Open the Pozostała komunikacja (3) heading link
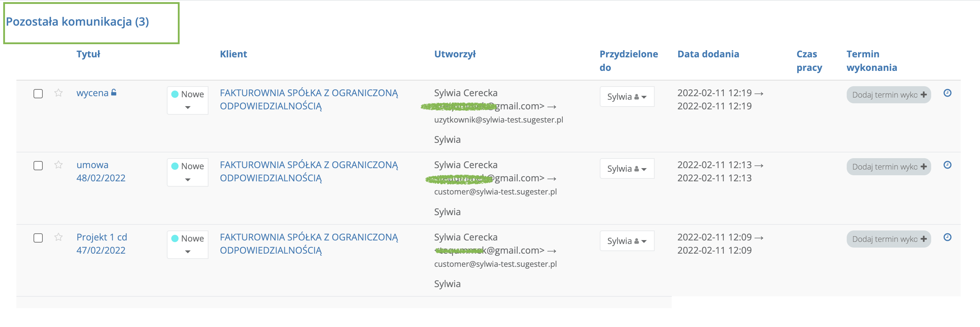The height and width of the screenshot is (327, 980). (77, 22)
